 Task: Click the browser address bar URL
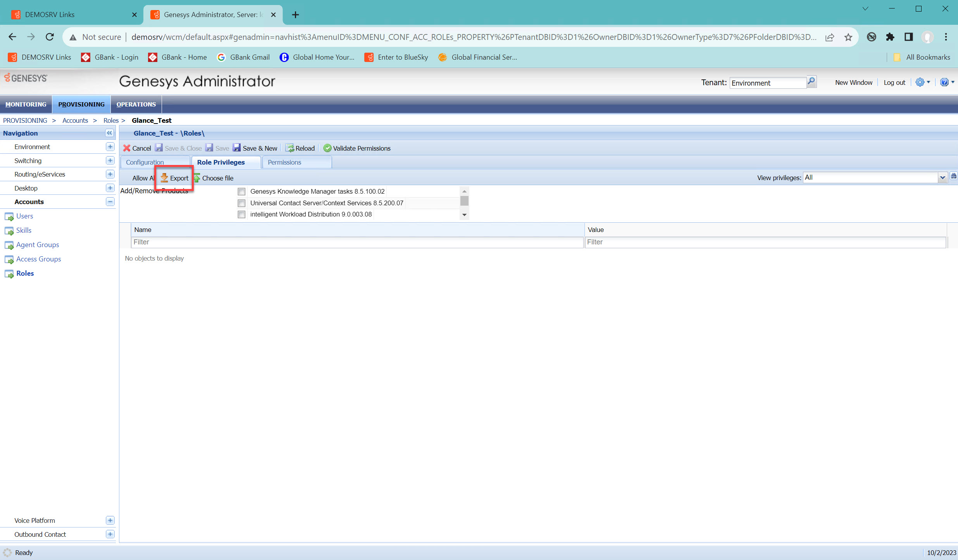[x=474, y=37]
